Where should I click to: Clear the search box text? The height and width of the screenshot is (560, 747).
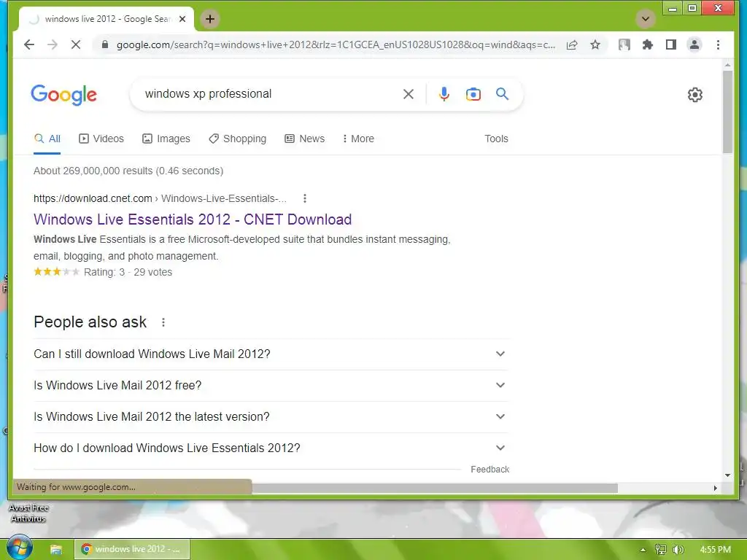click(409, 94)
